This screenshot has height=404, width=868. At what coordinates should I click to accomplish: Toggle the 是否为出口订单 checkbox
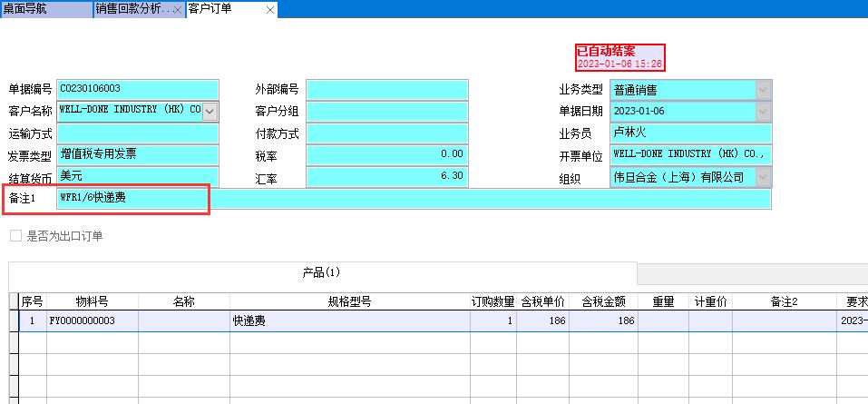(x=15, y=236)
